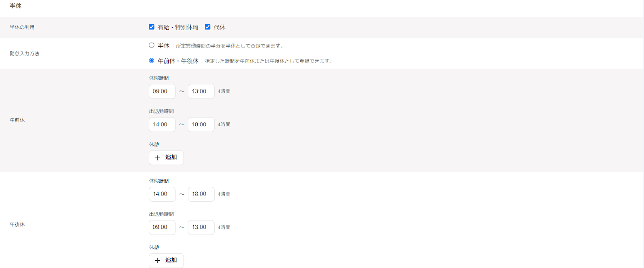This screenshot has height=268, width=644.
Task: Click the 午後休 休暇時間 label
Action: coord(159,181)
